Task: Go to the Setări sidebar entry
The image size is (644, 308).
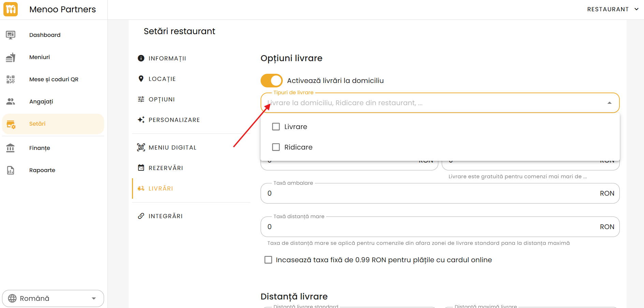Action: coord(37,124)
